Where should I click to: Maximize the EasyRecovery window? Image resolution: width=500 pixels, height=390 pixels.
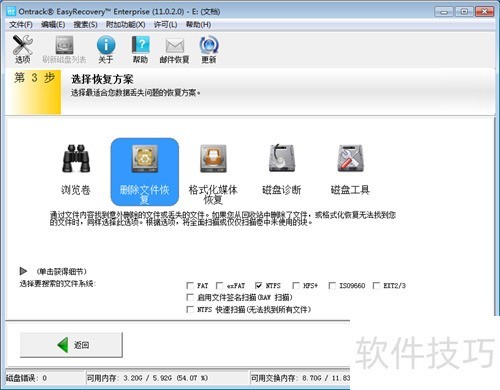pos(464,12)
